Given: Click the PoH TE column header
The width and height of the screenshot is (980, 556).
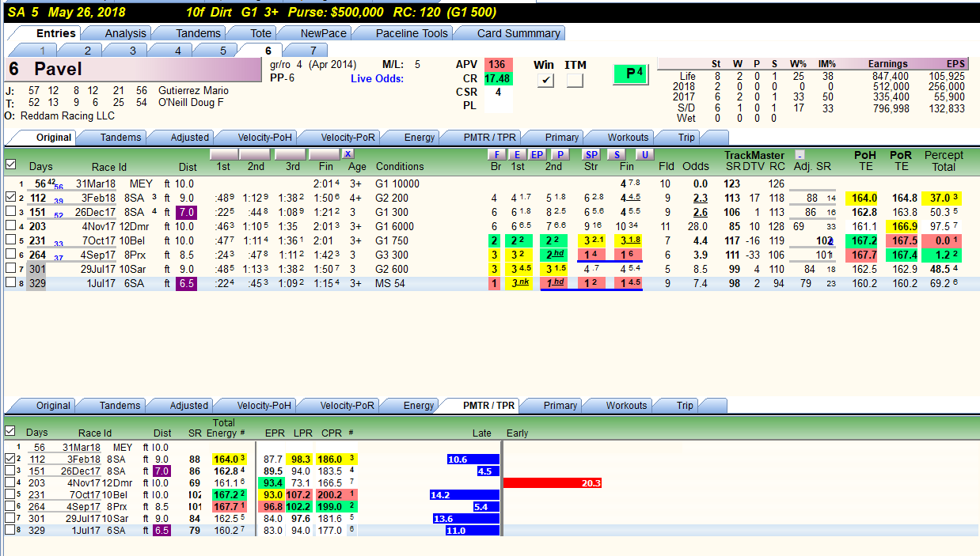Looking at the screenshot, I should pyautogui.click(x=864, y=161).
